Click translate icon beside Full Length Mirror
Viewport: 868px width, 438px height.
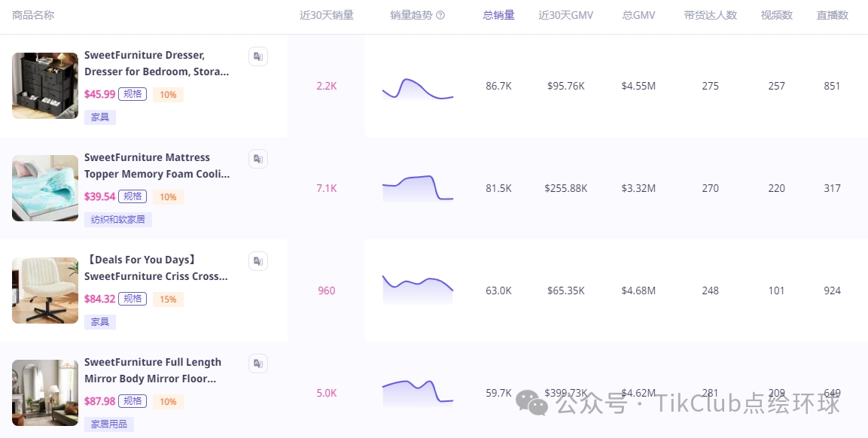(x=258, y=363)
